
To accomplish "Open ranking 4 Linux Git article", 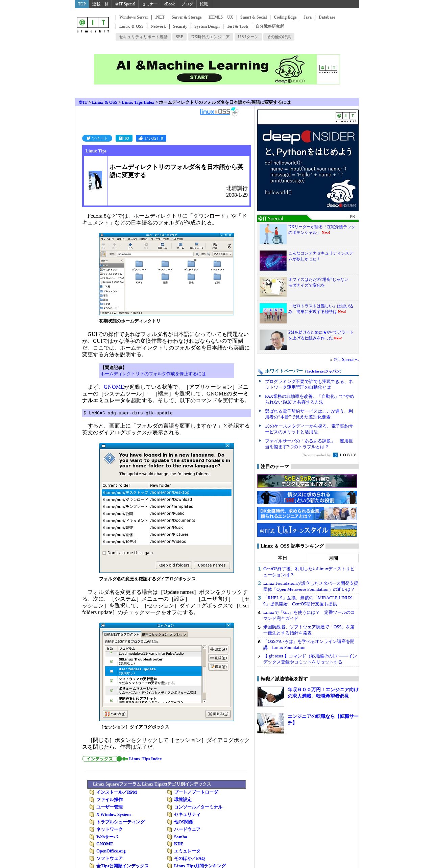I will 309,615.
